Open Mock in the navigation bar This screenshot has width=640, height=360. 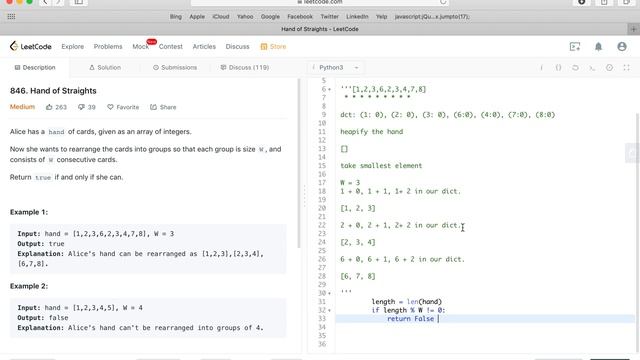(140, 47)
